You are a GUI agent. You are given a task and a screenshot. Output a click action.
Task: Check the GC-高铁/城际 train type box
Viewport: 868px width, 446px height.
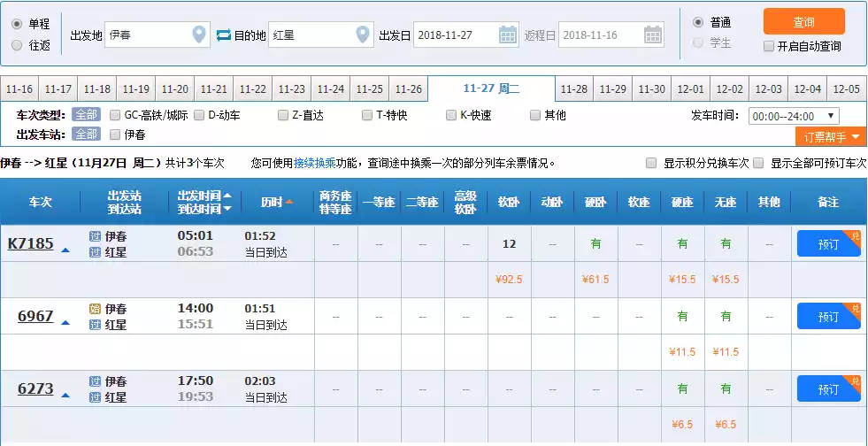click(x=115, y=115)
